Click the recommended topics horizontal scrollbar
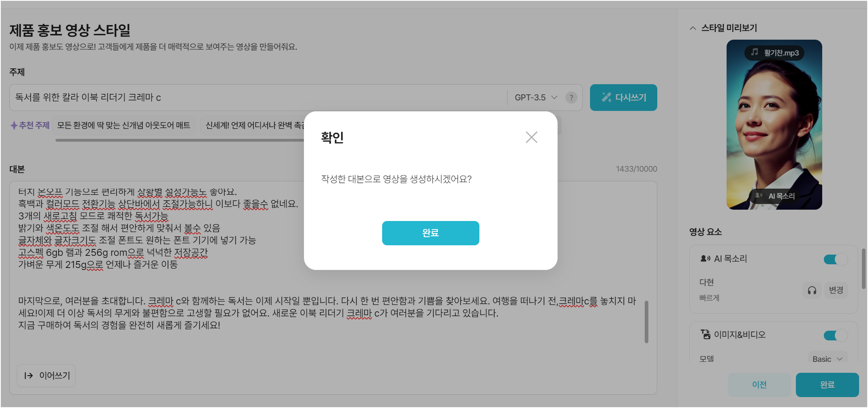 180,140
